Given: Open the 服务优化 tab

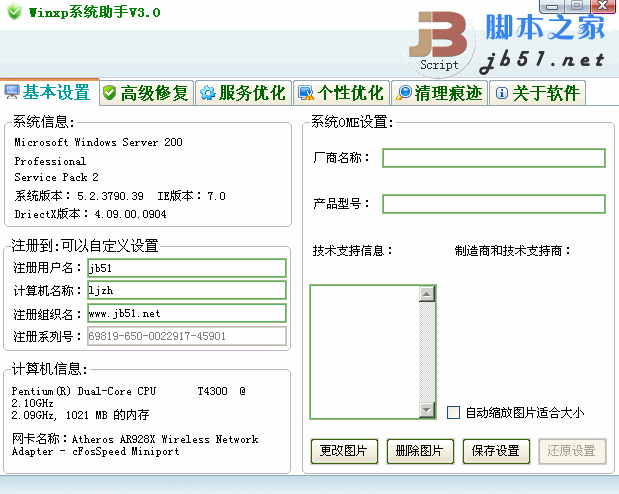Looking at the screenshot, I should [x=244, y=93].
